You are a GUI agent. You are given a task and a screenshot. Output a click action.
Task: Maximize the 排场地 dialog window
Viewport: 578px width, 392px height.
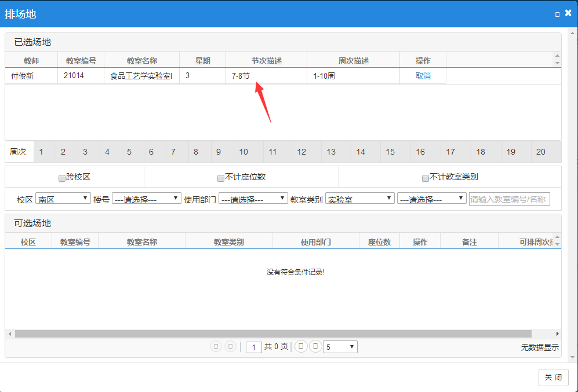coord(557,14)
